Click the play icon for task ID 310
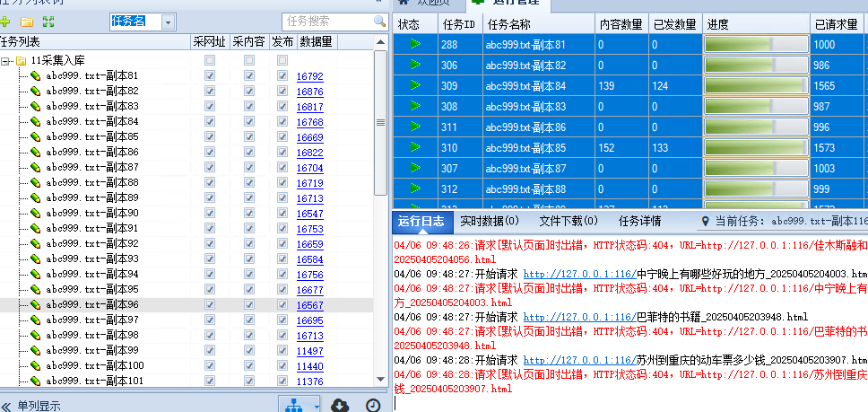The height and width of the screenshot is (412, 868). [x=415, y=147]
